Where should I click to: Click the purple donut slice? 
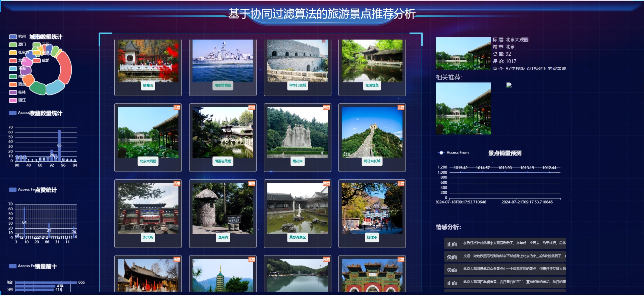click(x=26, y=70)
